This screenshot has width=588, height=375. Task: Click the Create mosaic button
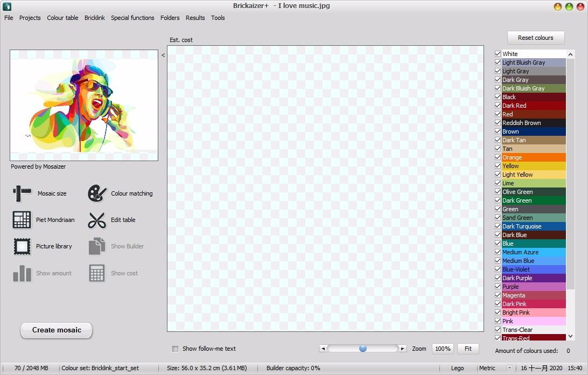pos(56,330)
